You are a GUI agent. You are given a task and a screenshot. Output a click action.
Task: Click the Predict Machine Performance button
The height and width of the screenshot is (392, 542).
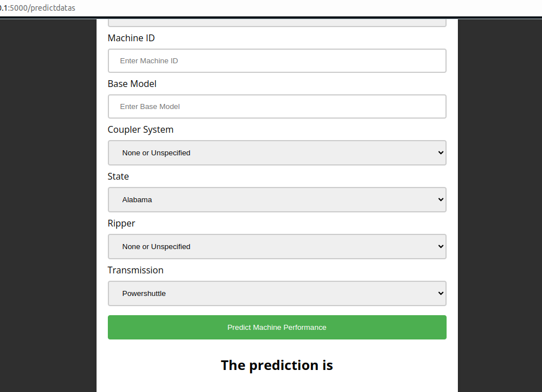(x=277, y=328)
